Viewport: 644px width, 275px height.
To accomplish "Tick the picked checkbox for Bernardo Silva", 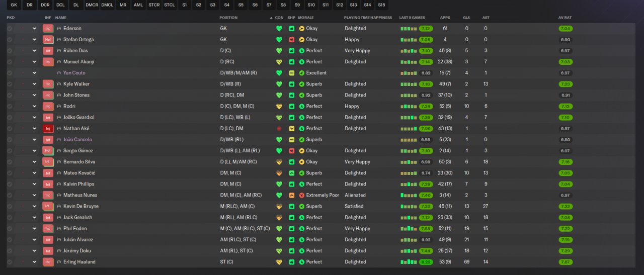I will (x=10, y=162).
